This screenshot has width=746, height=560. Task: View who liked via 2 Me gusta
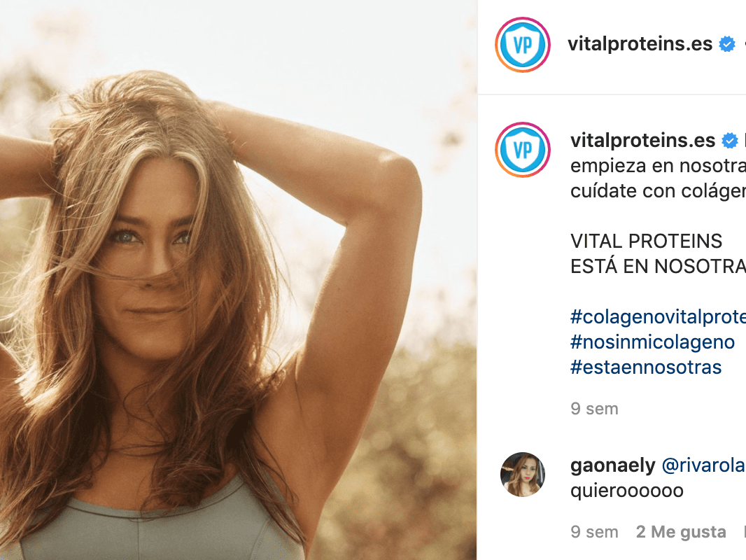point(681,532)
